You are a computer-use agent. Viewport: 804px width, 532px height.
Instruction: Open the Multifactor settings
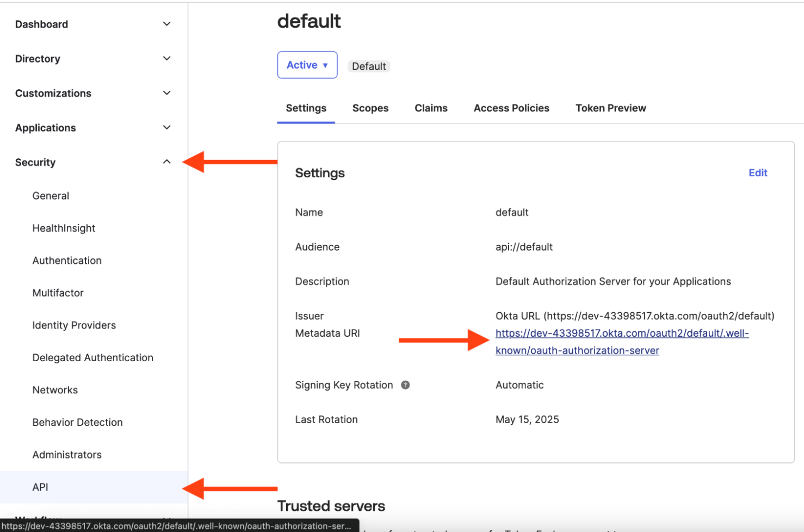58,293
